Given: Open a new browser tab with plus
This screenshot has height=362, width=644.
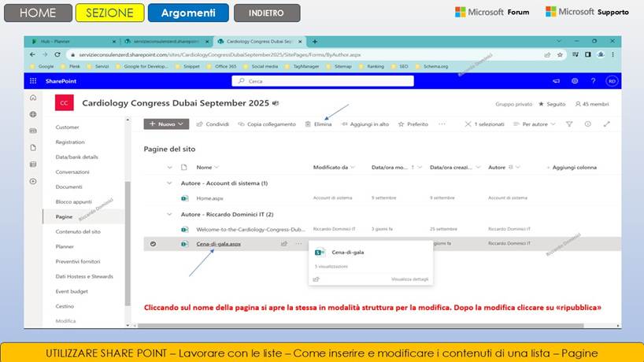Looking at the screenshot, I should pyautogui.click(x=315, y=42).
